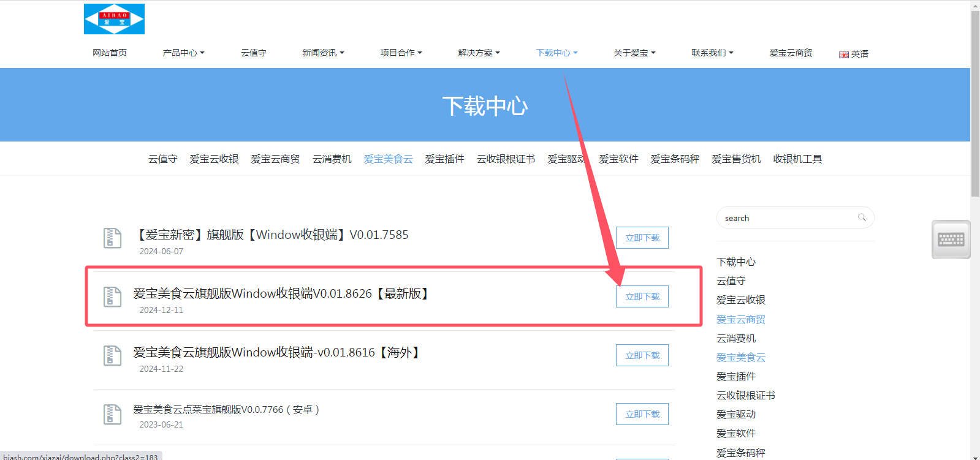
Task: Open 云收银根证书 in the sidebar list
Action: point(746,395)
